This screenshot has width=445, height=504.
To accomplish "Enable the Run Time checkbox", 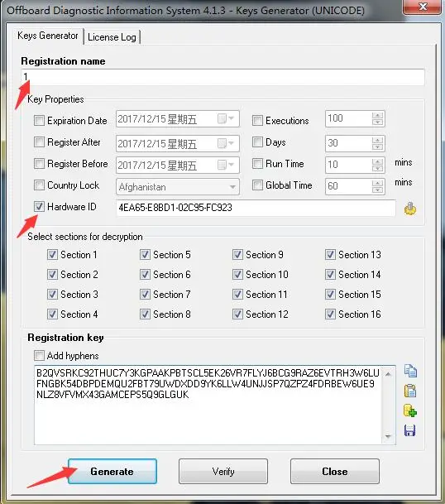I will point(257,163).
